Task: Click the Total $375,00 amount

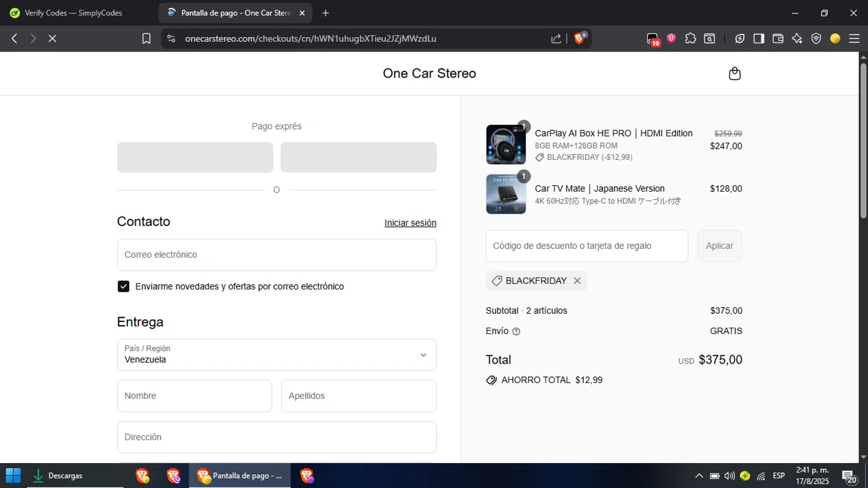Action: click(720, 359)
